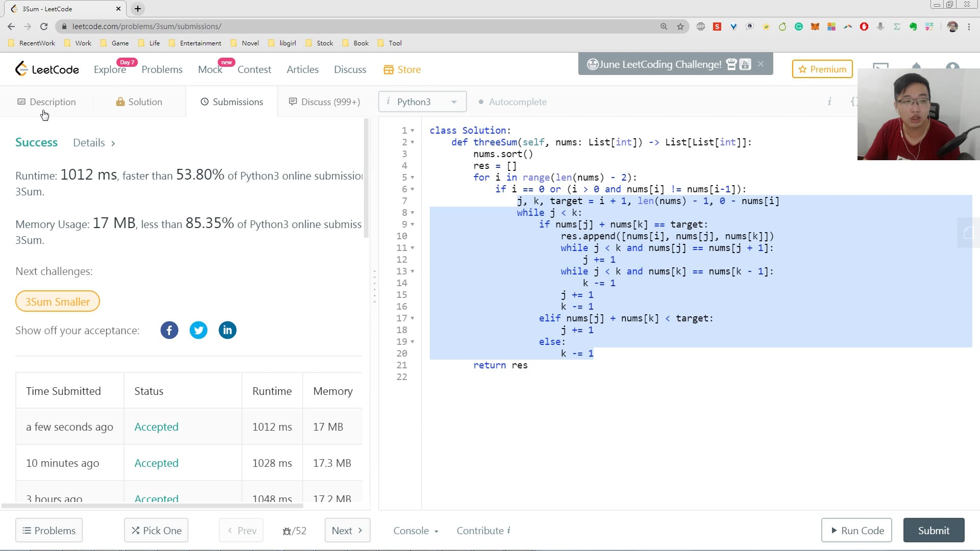980x551 pixels.
Task: Collapse code fold arrow on line 5
Action: pyautogui.click(x=412, y=178)
